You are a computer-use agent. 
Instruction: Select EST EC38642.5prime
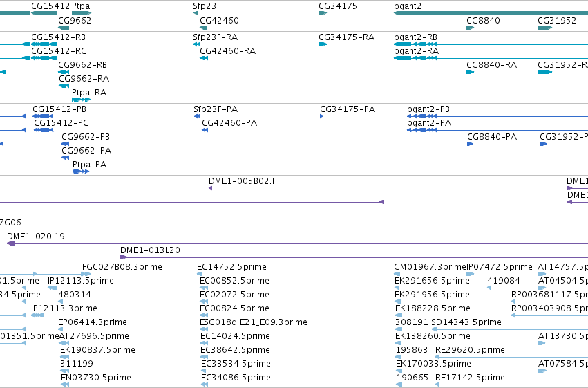(205, 357)
